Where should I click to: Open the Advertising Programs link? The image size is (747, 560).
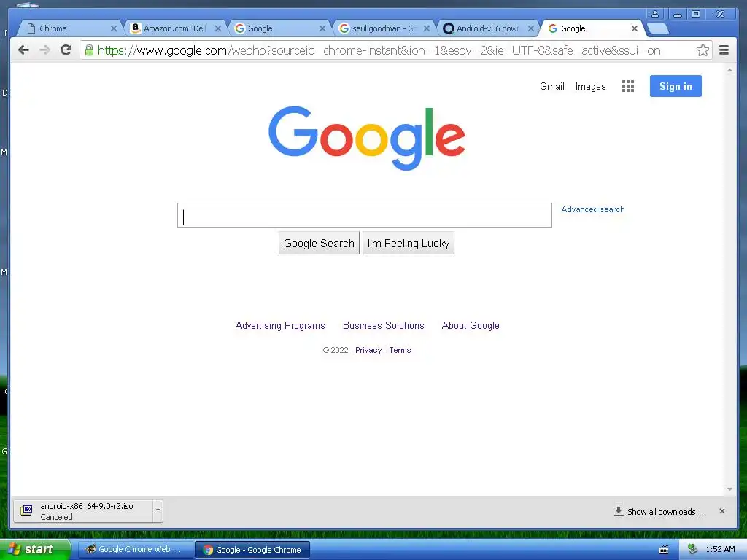280,326
